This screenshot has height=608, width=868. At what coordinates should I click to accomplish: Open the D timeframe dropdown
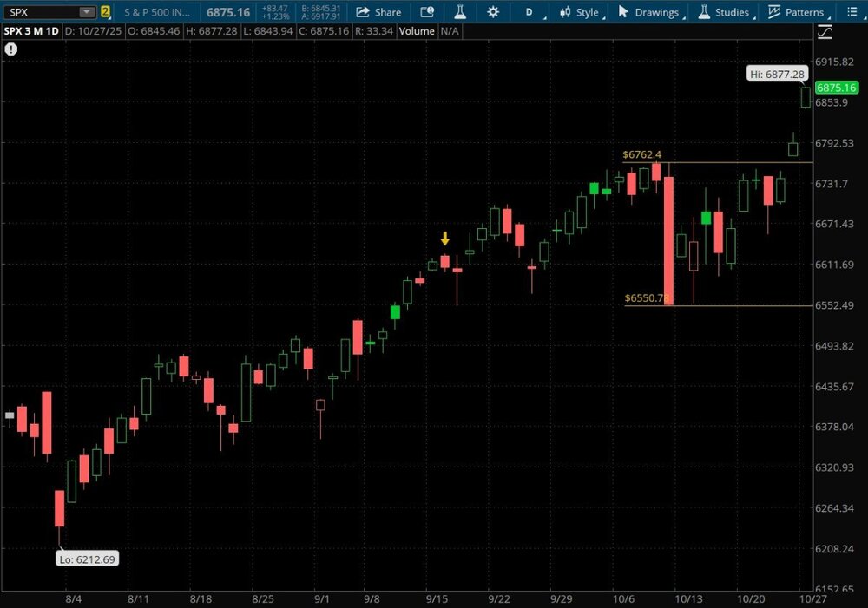[x=529, y=12]
